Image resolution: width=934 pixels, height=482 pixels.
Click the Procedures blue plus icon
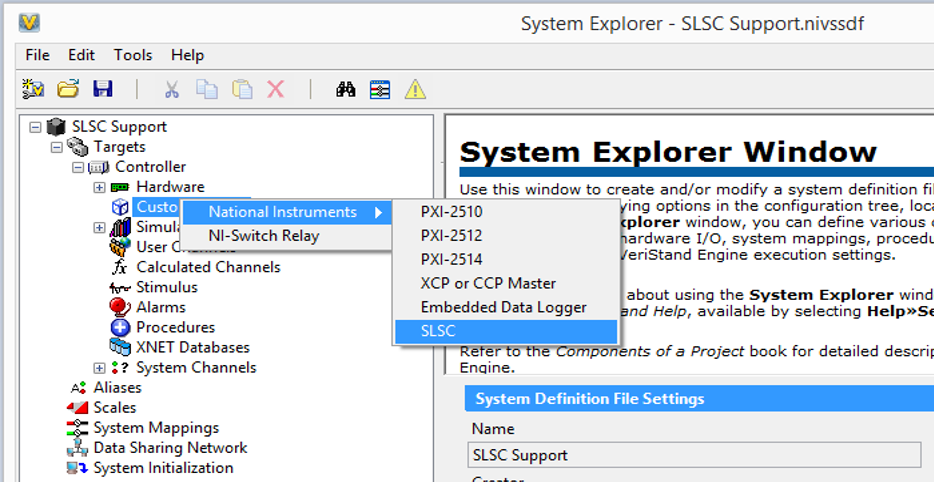point(120,327)
